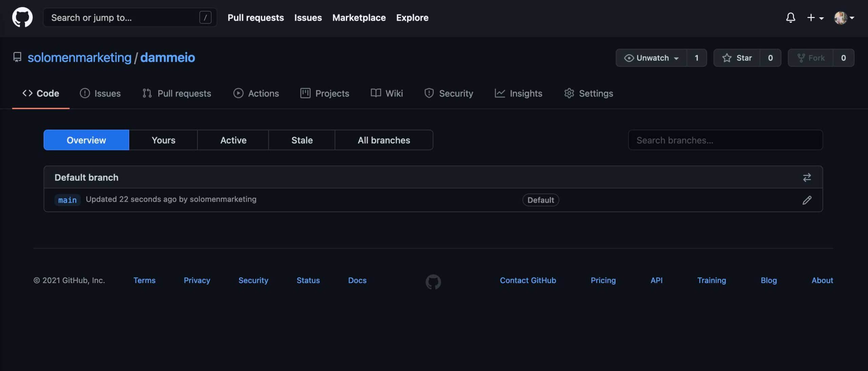Switch to the repository Pull requests tab

pos(177,93)
